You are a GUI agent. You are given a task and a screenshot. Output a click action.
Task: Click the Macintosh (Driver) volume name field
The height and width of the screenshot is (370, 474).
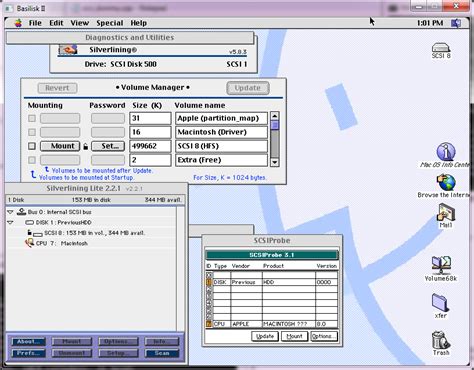click(x=221, y=132)
